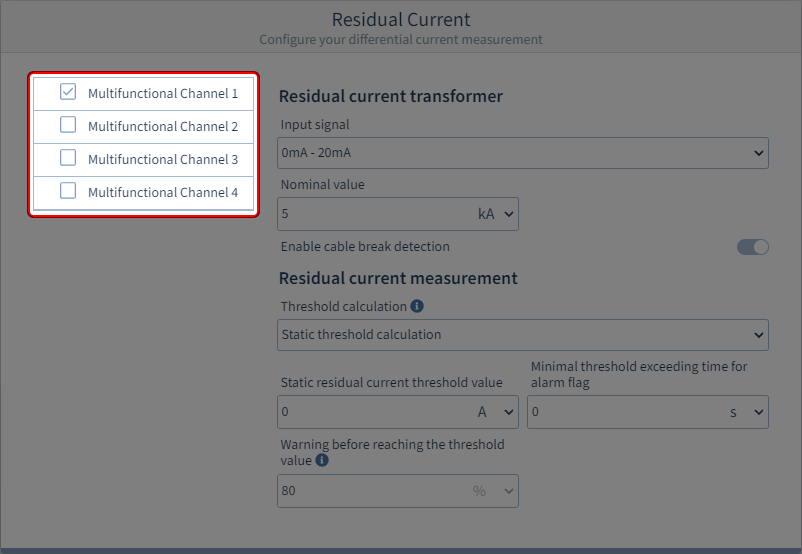This screenshot has width=802, height=554.
Task: Open Input signal dropdown
Action: [x=522, y=153]
